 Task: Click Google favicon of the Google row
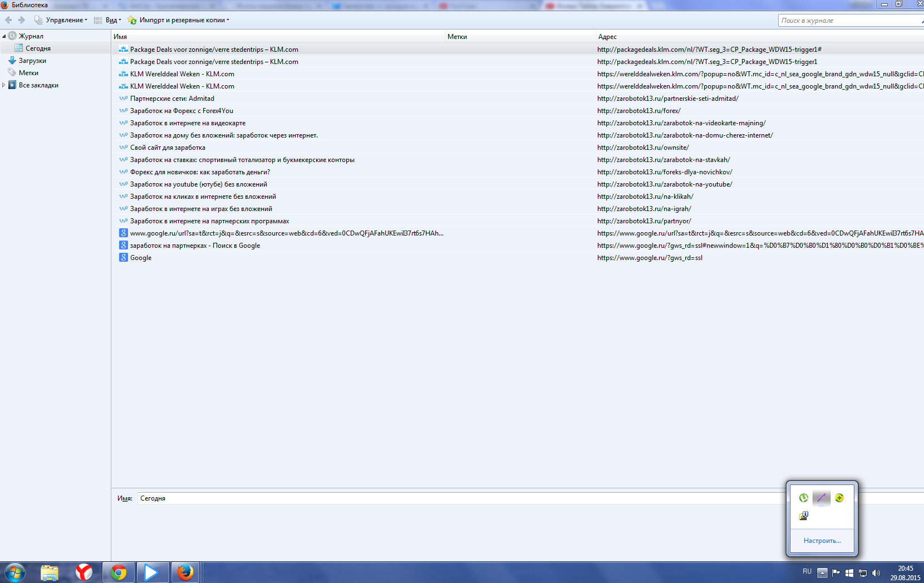[124, 257]
